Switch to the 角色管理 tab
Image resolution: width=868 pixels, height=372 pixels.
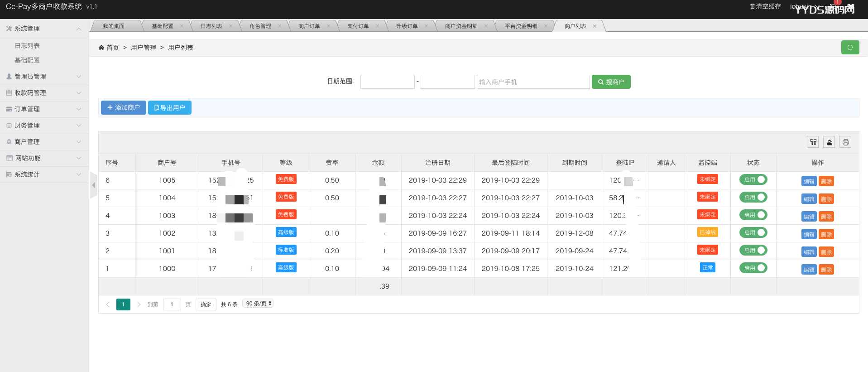(260, 26)
